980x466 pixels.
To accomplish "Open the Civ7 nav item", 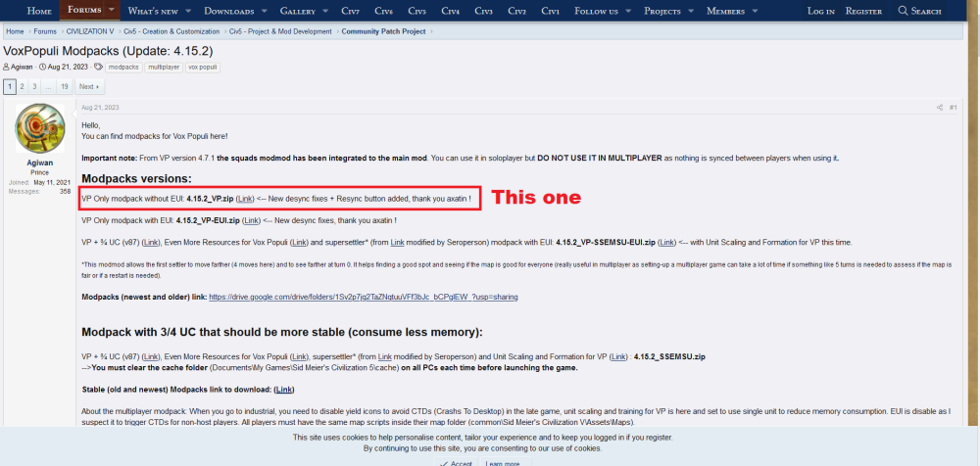I will point(351,11).
